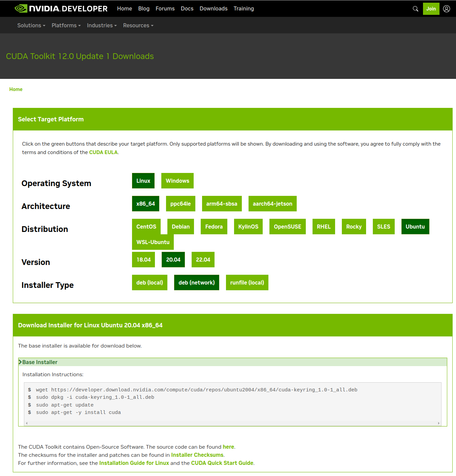
Task: Pick the WSL-Ubuntu distribution button
Action: coord(153,242)
